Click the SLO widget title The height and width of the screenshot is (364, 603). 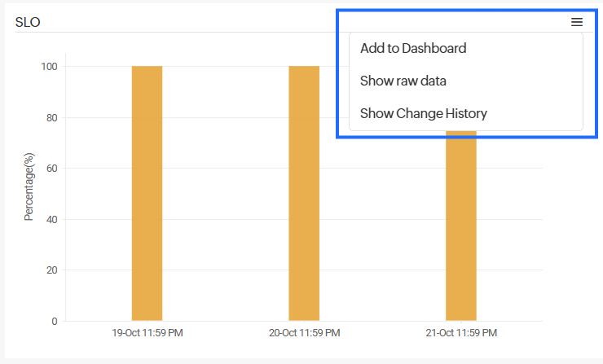click(x=28, y=22)
